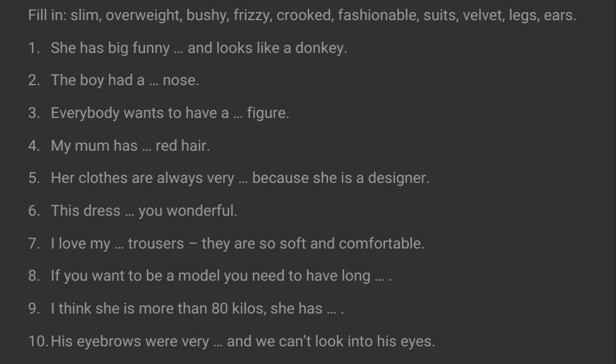Click the 'Fill in:' instruction line
Image resolution: width=616 pixels, height=364 pixels.
tap(302, 16)
